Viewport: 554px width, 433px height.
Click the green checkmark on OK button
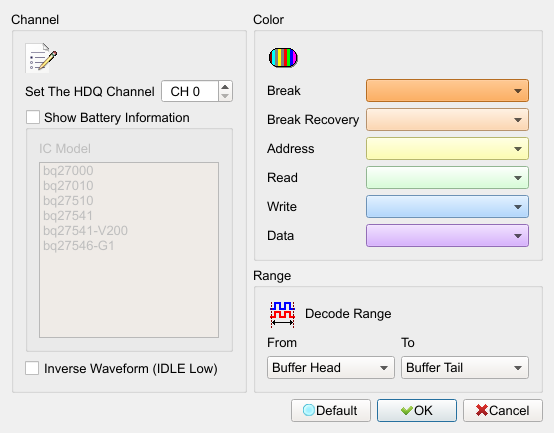click(x=407, y=410)
